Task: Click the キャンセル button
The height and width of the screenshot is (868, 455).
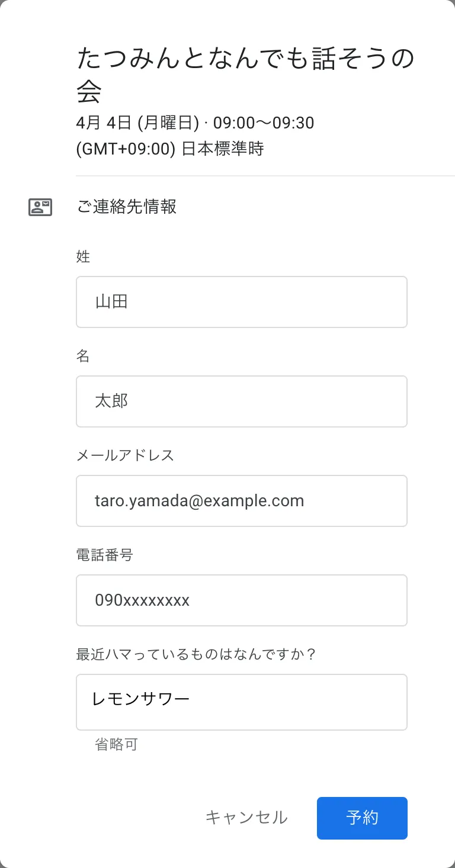Action: [x=246, y=818]
